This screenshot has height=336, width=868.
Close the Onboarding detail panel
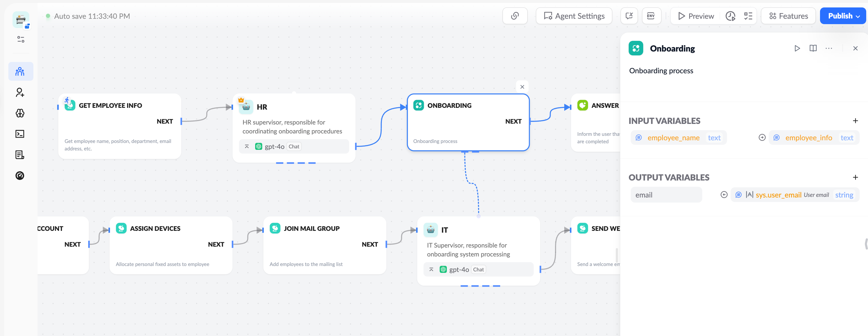coord(855,48)
